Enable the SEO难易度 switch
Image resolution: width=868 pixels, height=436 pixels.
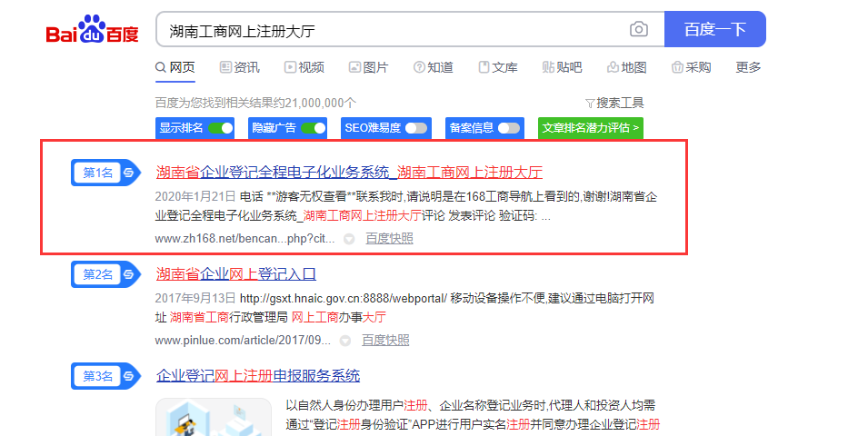(x=416, y=128)
